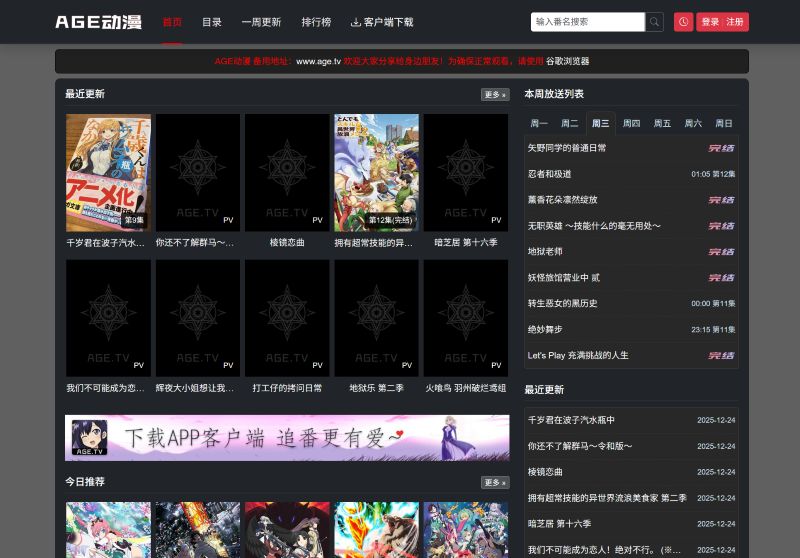Open the watch history clock icon
The image size is (800, 558).
tap(683, 22)
